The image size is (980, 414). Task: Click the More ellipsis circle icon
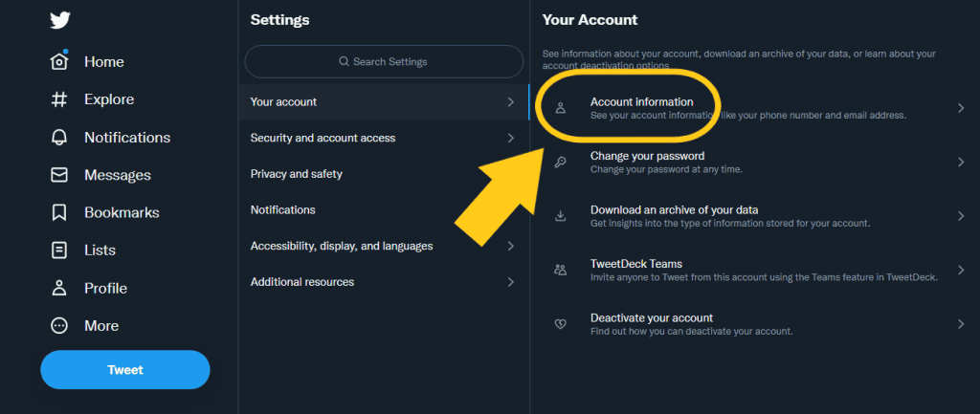[59, 326]
